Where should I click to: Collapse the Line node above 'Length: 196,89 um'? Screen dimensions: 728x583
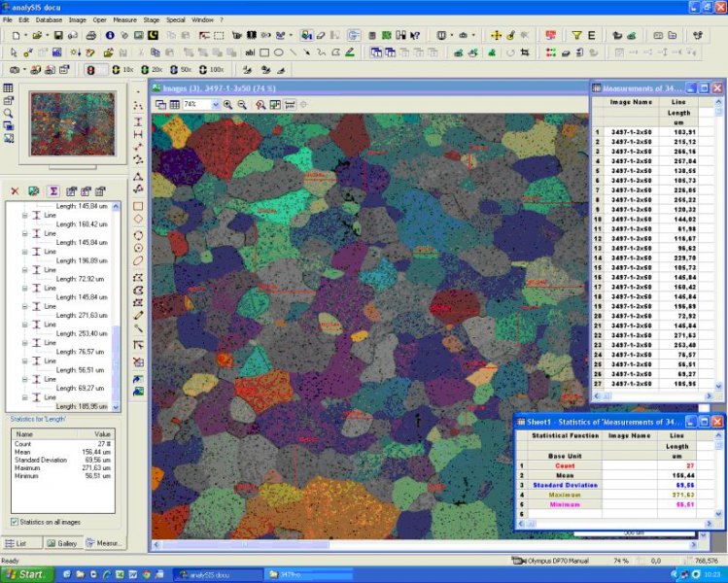click(x=25, y=252)
